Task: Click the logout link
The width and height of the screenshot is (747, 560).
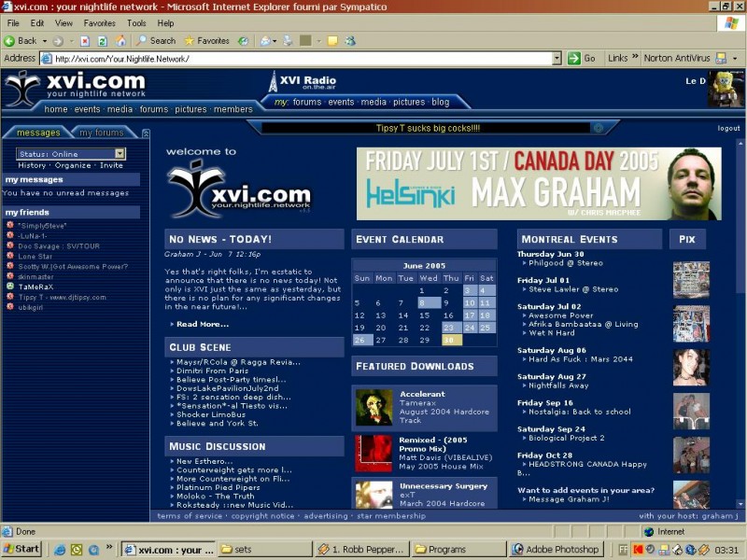Action: click(729, 128)
